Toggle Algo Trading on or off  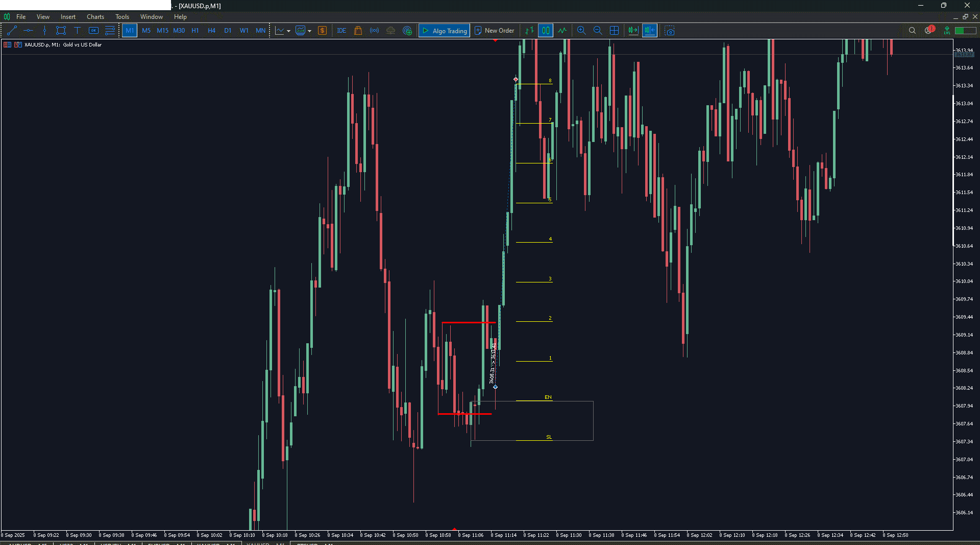click(x=444, y=31)
